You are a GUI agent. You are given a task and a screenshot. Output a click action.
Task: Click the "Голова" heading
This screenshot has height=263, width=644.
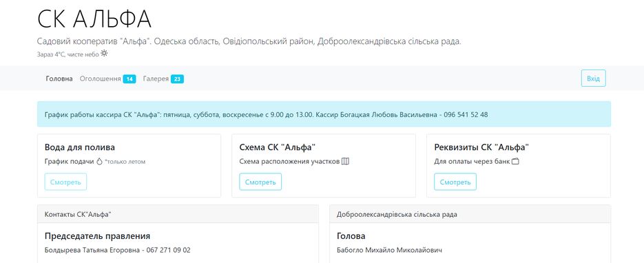(351, 236)
